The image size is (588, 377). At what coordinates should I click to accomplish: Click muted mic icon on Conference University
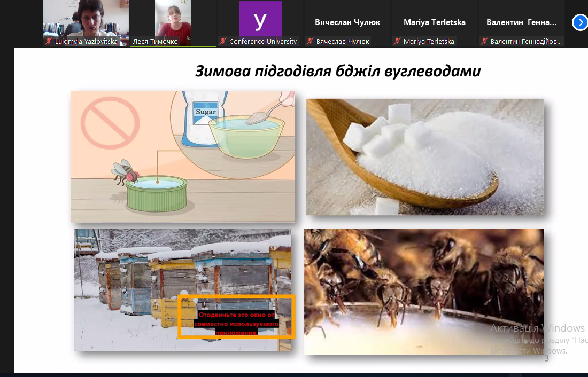tap(223, 41)
